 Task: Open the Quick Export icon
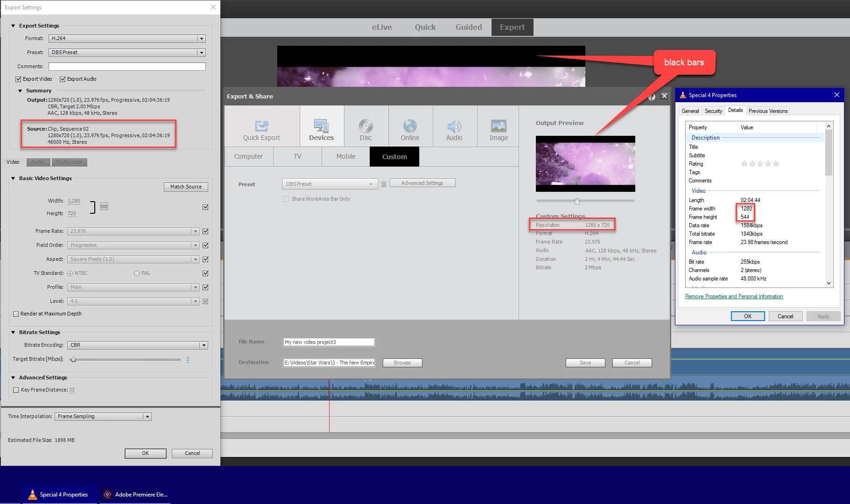[x=261, y=126]
